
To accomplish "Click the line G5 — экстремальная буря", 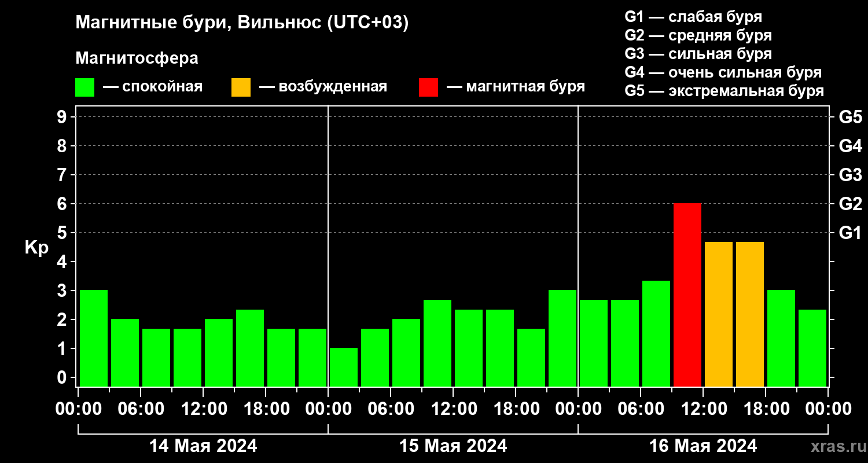I will pos(724,91).
